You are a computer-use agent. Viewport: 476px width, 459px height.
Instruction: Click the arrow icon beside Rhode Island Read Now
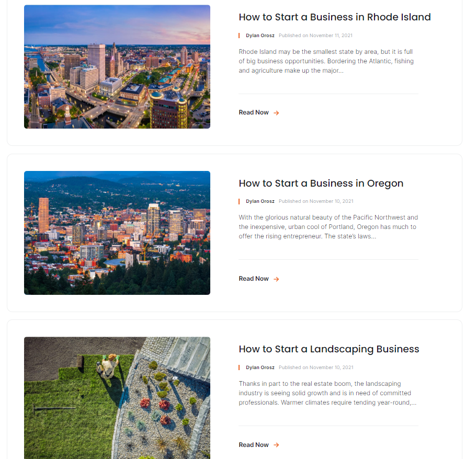tap(276, 113)
